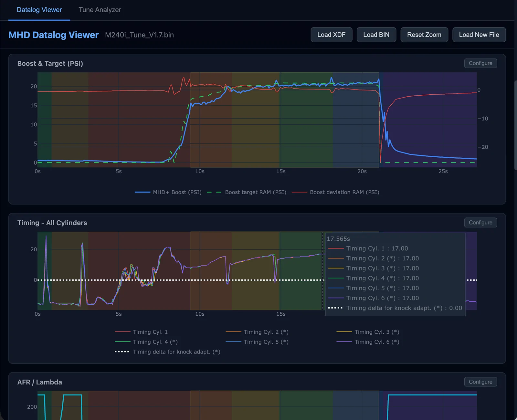This screenshot has height=420, width=517.
Task: Toggle Boost target RAM (PSI) legend series
Action: pyautogui.click(x=247, y=192)
